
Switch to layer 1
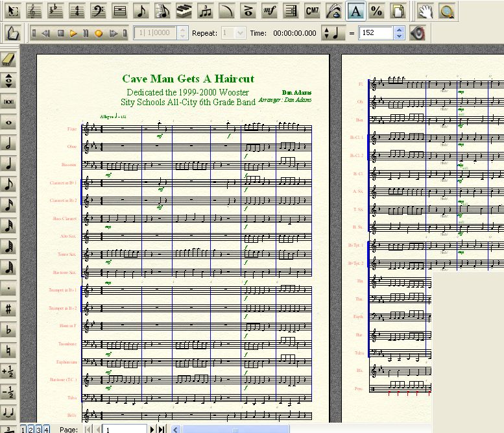pyautogui.click(x=23, y=430)
